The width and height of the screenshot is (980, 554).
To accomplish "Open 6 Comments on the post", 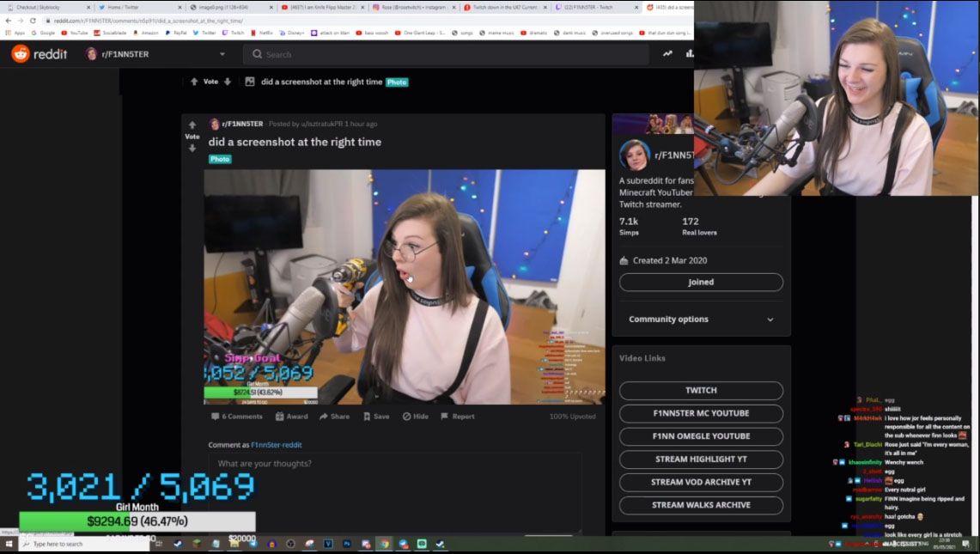I will [237, 417].
